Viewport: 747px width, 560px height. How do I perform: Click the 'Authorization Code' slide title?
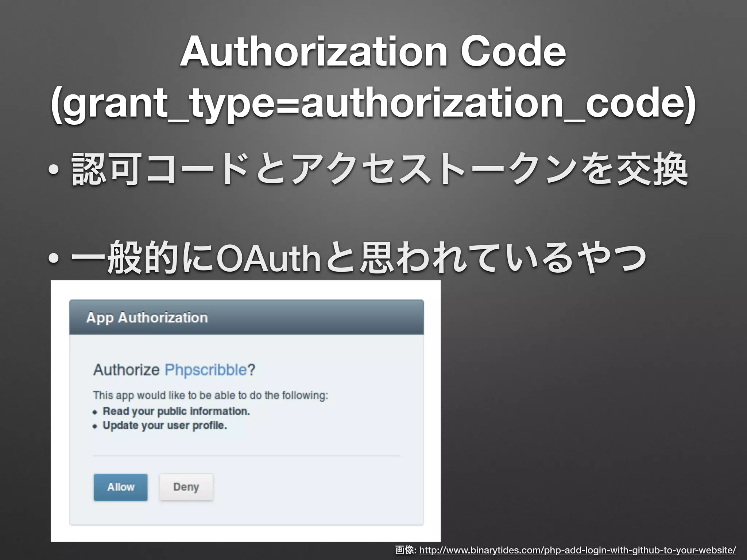[x=373, y=52]
